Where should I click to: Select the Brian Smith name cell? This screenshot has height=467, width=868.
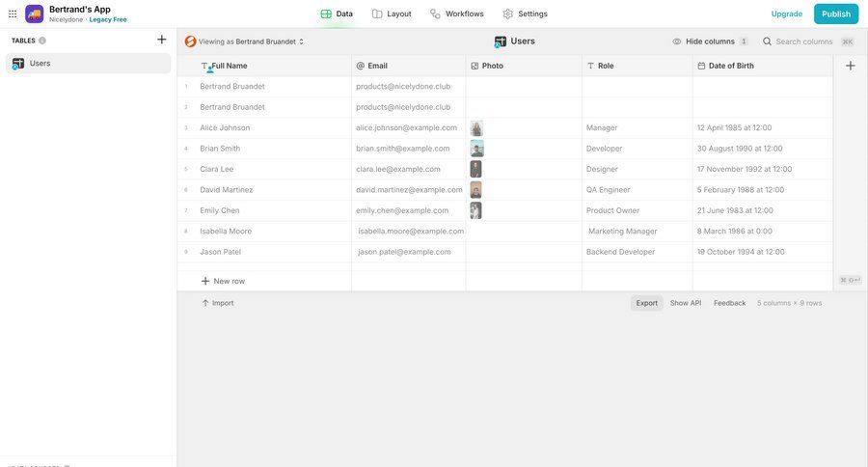pos(264,149)
